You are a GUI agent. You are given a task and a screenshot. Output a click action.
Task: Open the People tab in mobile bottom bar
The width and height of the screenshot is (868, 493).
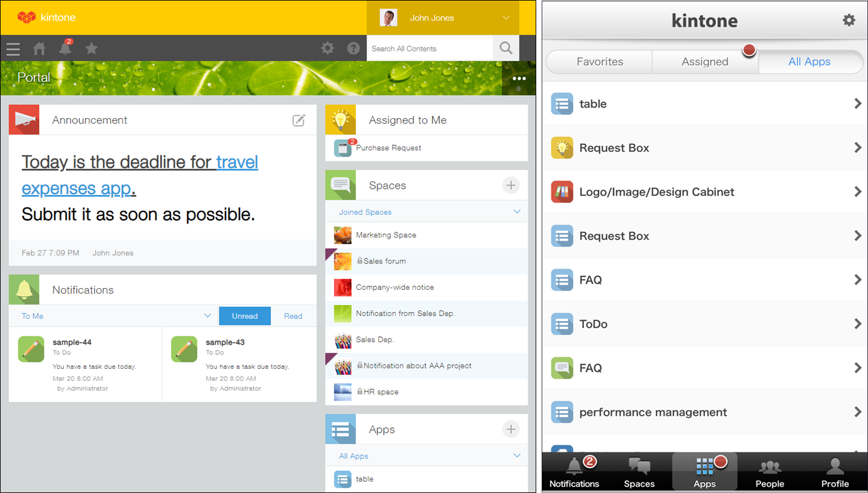coord(770,471)
